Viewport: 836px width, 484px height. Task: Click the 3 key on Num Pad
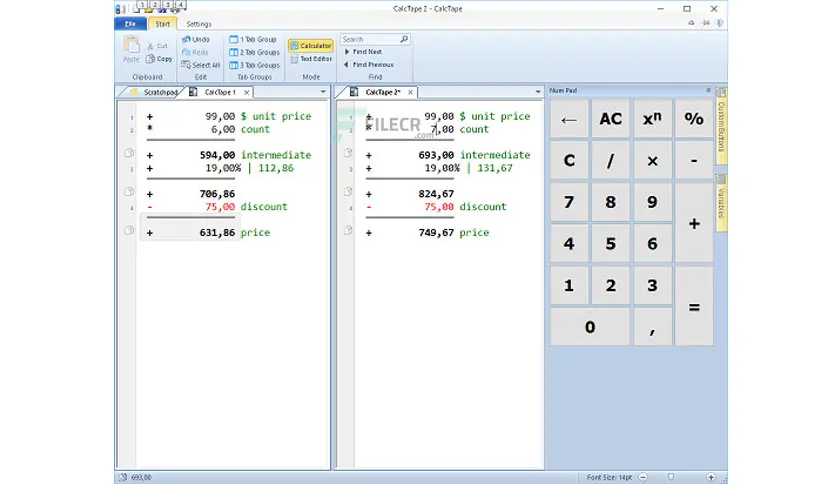(652, 285)
